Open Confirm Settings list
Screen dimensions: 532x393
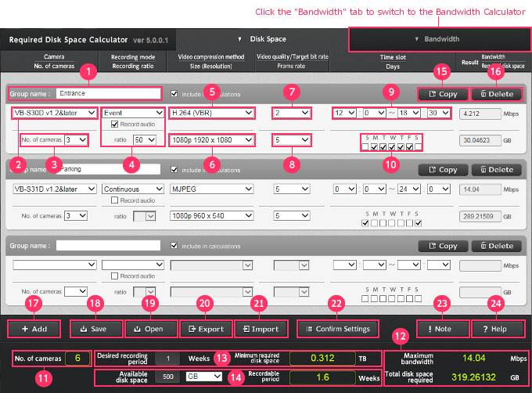tap(337, 329)
